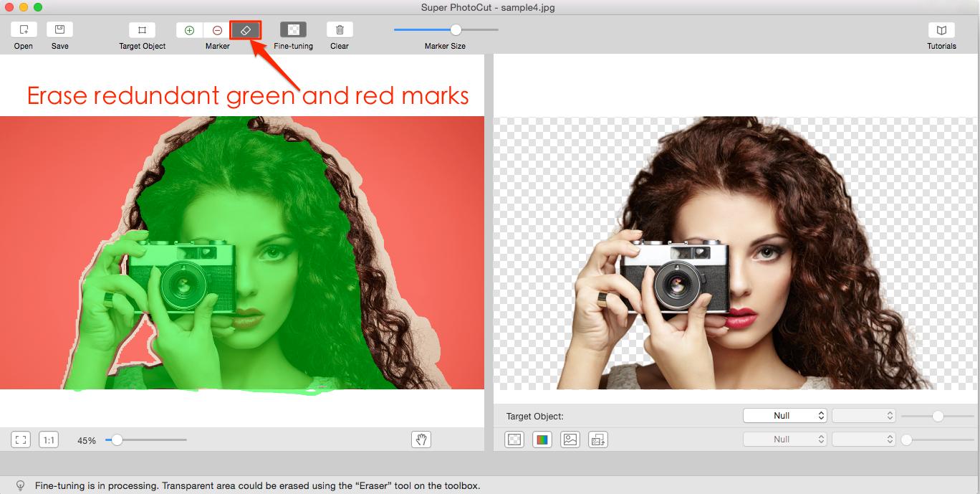Set zoom to 1:1 actual size
This screenshot has width=980, height=494.
(x=49, y=440)
